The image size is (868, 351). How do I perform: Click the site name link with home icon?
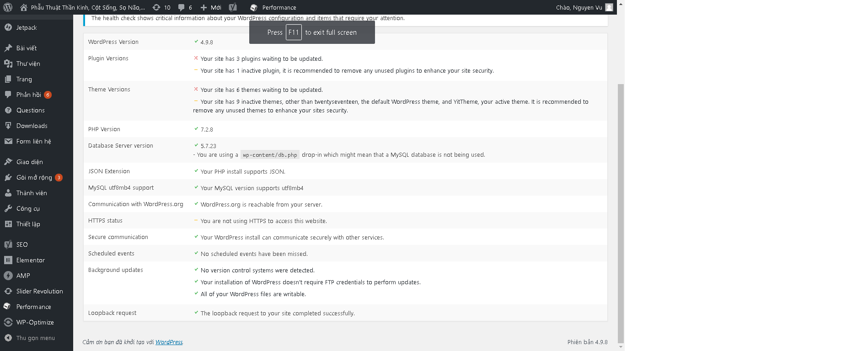(83, 7)
